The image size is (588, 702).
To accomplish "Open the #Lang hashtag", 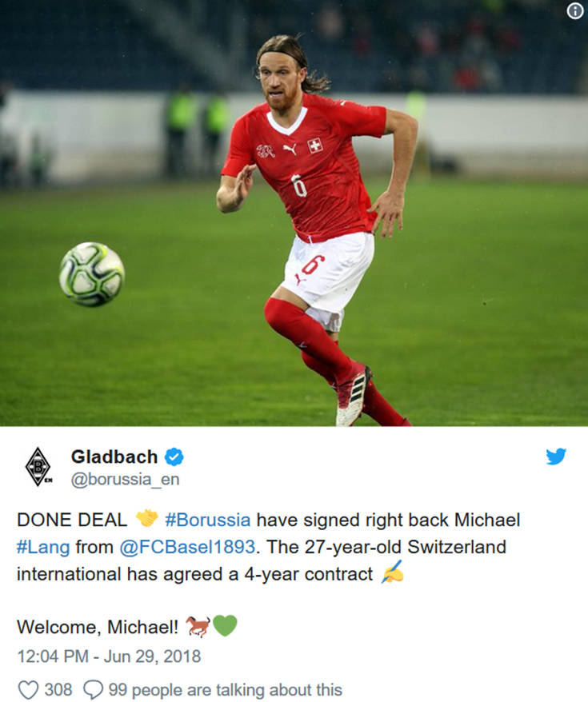I will 43,547.
